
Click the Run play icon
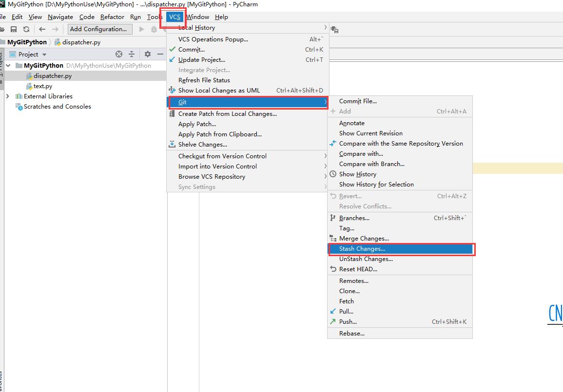pyautogui.click(x=141, y=29)
